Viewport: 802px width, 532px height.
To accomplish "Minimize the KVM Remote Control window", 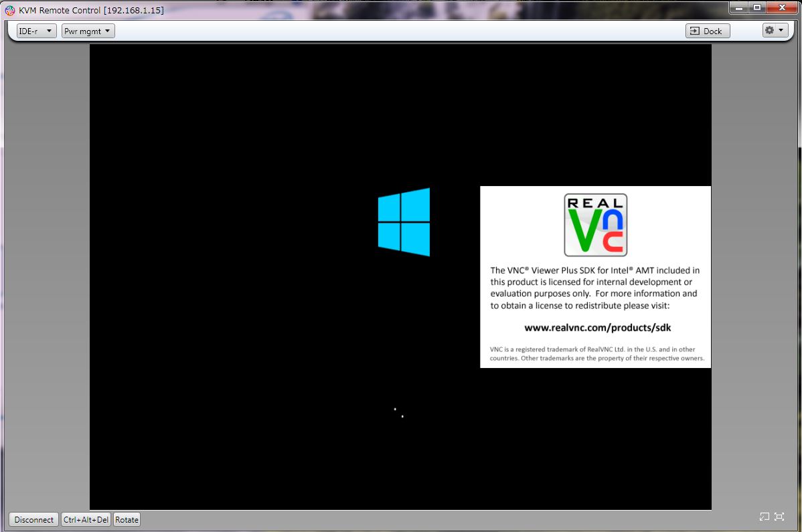I will pos(738,7).
